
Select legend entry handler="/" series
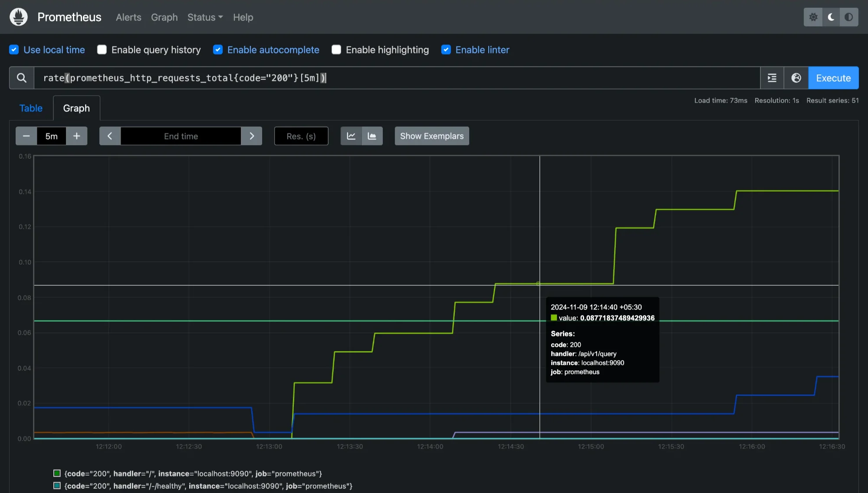193,473
